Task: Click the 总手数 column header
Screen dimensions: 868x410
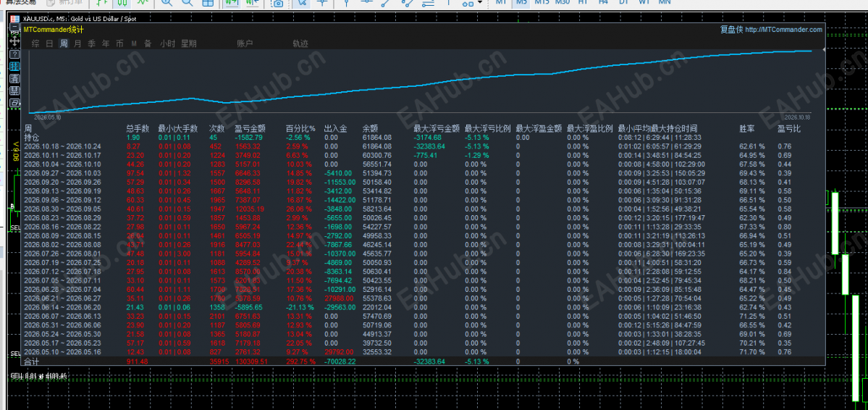Action: tap(138, 128)
